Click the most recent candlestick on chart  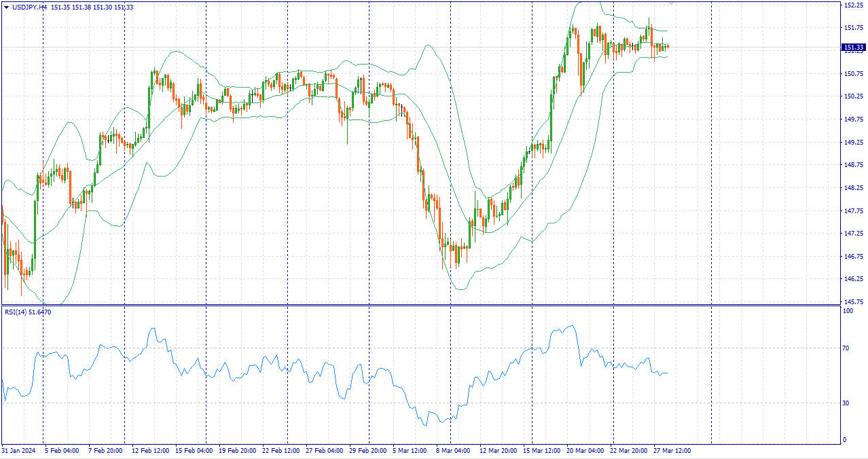pos(668,47)
